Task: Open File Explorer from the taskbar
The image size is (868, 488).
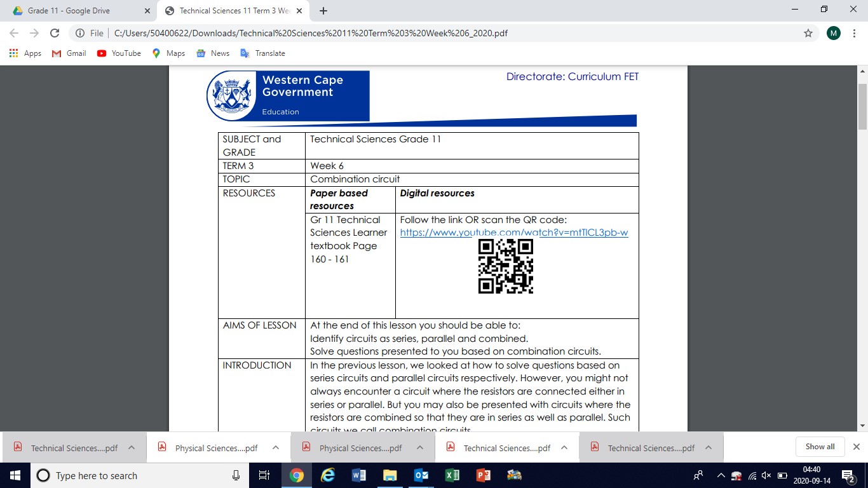Action: [x=390, y=475]
